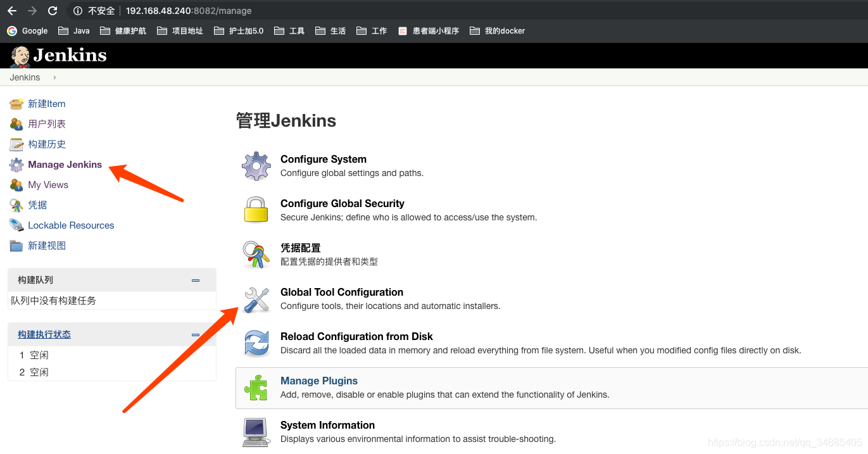Open Lockable Resources link
Image resolution: width=868 pixels, height=454 pixels.
[x=71, y=225]
